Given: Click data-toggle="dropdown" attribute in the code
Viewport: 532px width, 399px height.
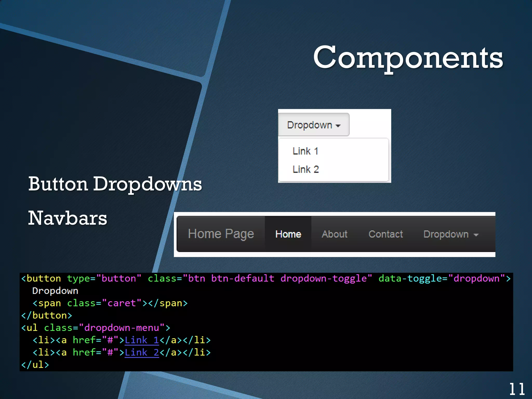Looking at the screenshot, I should pos(442,278).
